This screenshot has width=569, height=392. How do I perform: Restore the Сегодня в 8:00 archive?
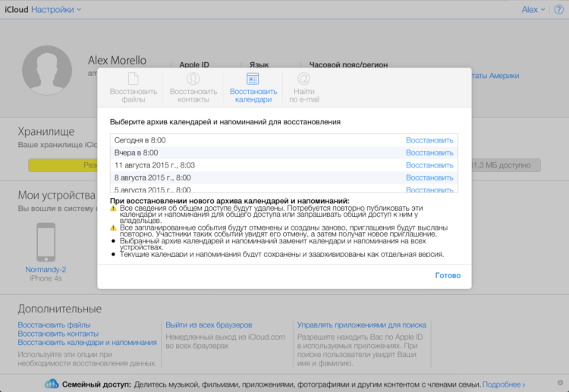tap(429, 140)
